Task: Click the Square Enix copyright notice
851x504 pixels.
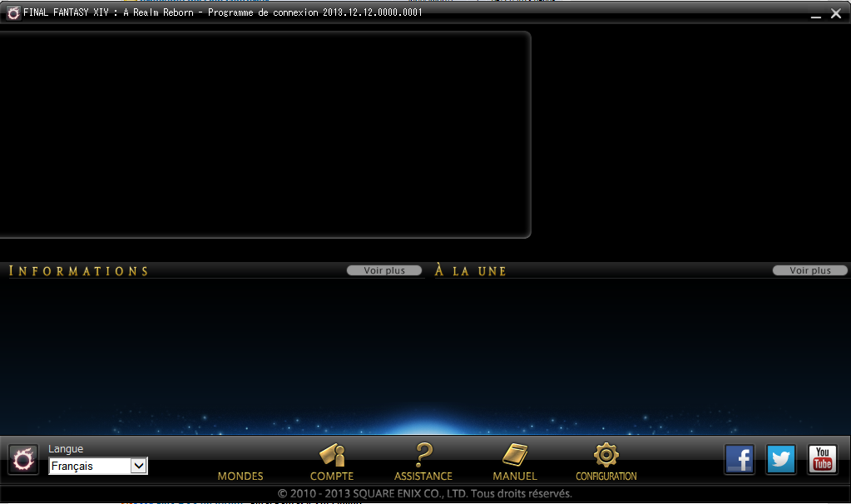Action: [x=425, y=494]
